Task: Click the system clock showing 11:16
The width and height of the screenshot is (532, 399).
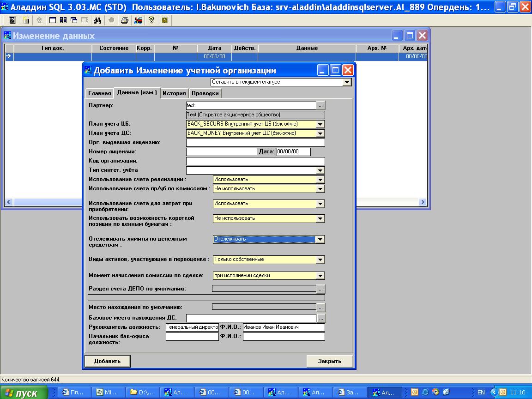Action: tap(518, 393)
